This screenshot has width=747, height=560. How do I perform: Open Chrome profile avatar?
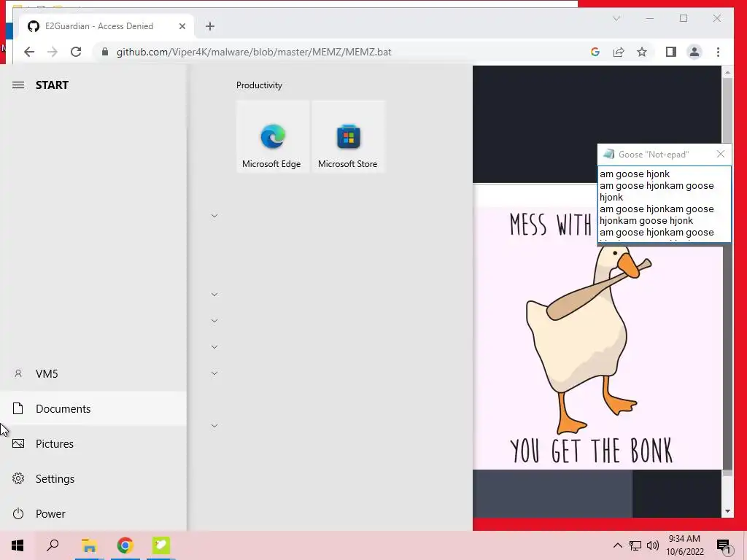[694, 52]
